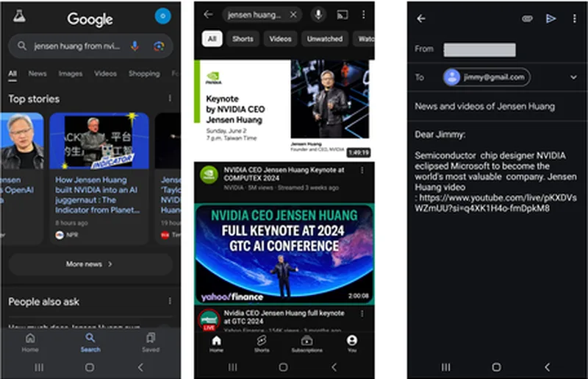Open Yahoo Finance channel avatar

[x=209, y=319]
